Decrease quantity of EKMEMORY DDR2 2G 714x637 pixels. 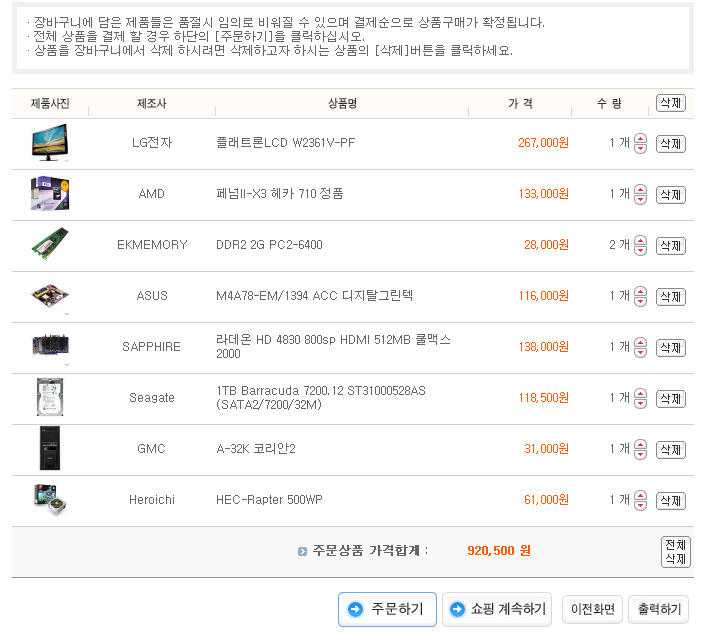click(x=640, y=250)
